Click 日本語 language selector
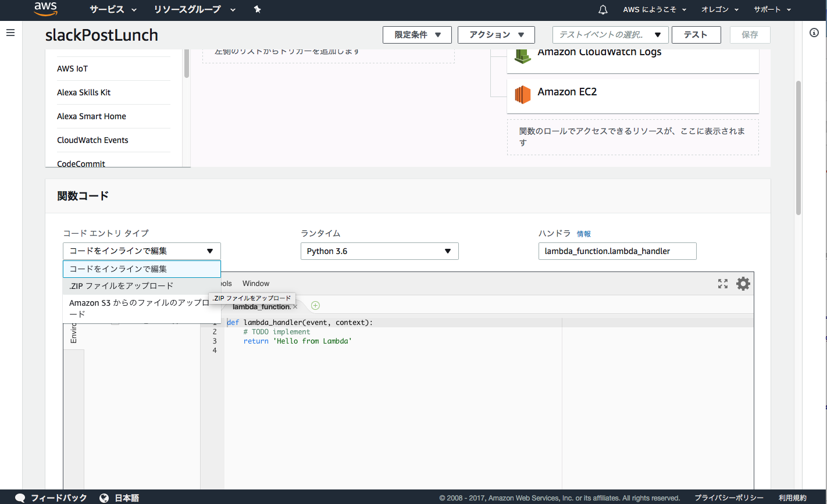The image size is (827, 504). [x=127, y=498]
